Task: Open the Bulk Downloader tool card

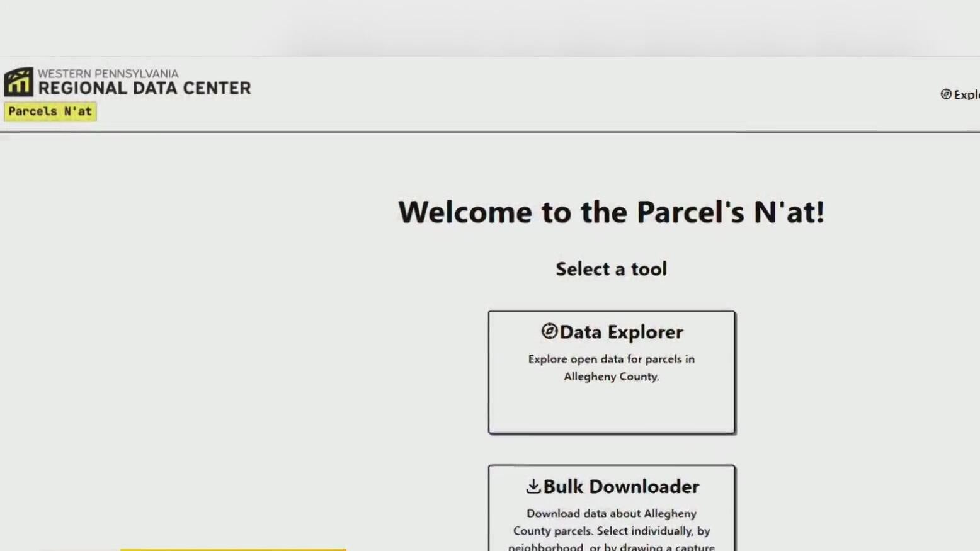Action: coord(612,508)
